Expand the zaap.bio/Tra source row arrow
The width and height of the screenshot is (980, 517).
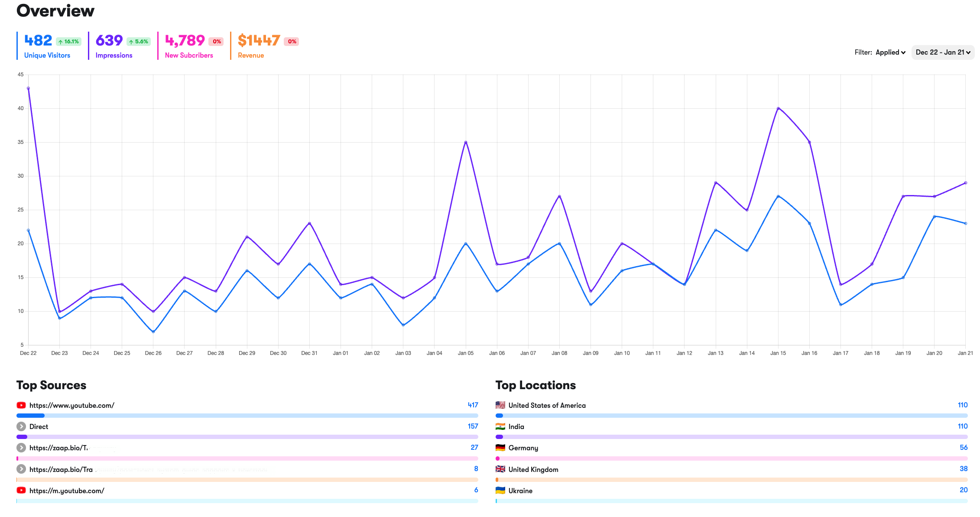coord(21,469)
